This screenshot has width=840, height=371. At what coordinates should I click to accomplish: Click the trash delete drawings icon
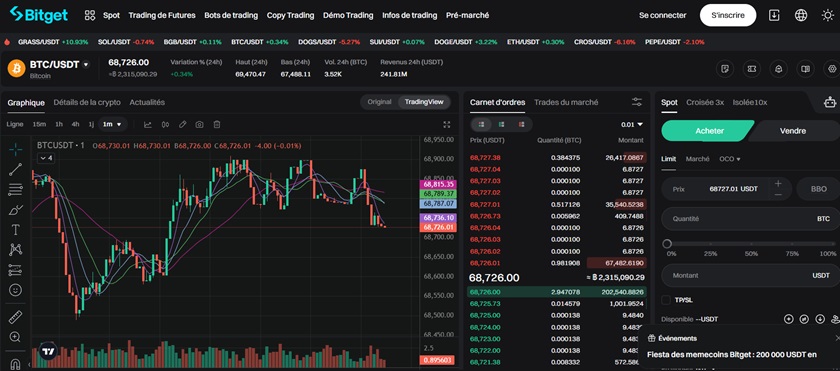click(x=216, y=124)
